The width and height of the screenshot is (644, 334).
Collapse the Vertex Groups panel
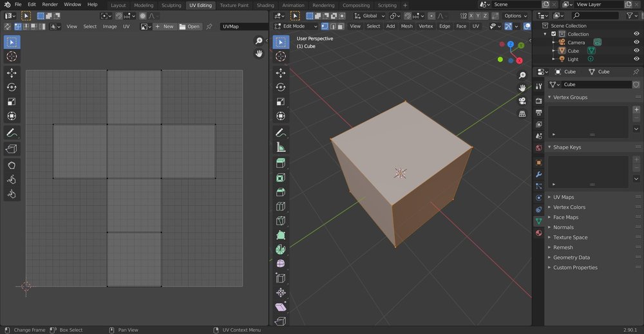(570, 97)
